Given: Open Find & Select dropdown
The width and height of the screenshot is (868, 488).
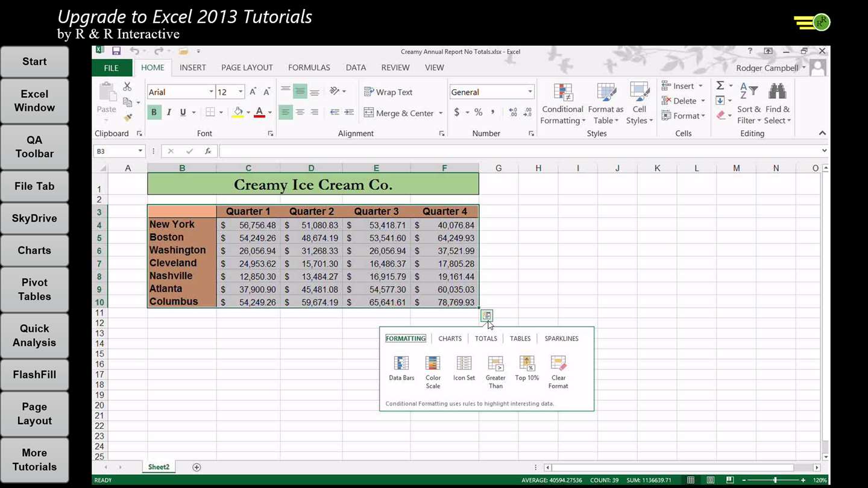Looking at the screenshot, I should [x=777, y=104].
